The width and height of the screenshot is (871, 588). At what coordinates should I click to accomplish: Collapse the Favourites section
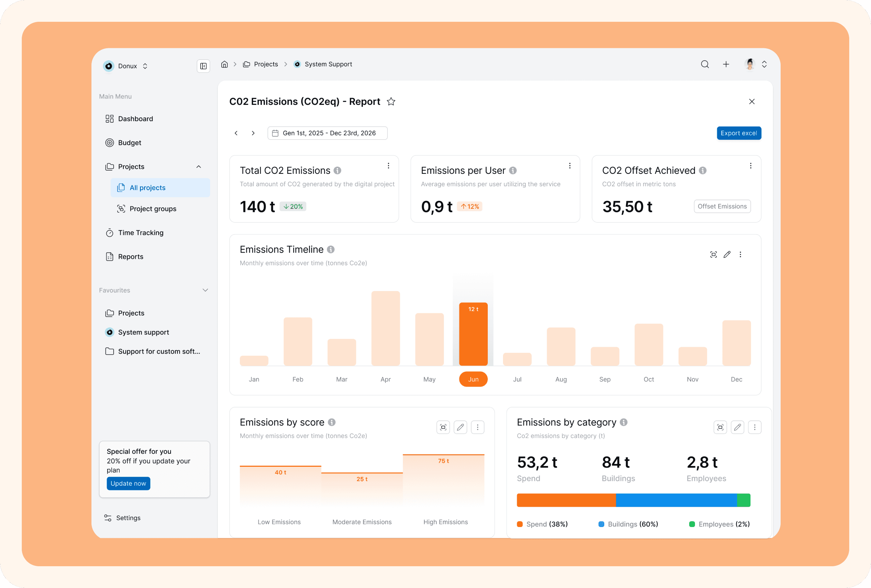pyautogui.click(x=205, y=290)
